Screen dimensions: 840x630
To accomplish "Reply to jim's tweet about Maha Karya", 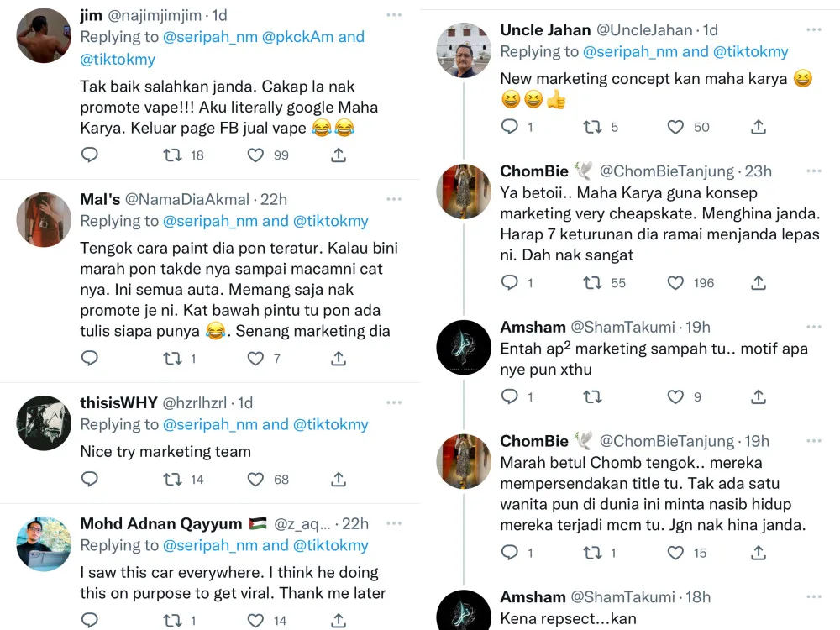I will [89, 155].
